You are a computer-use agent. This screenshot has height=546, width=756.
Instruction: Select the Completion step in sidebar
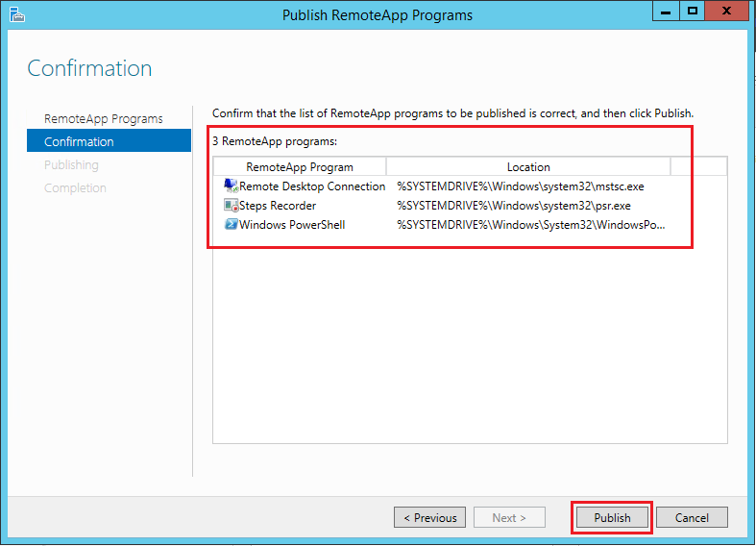(x=75, y=188)
